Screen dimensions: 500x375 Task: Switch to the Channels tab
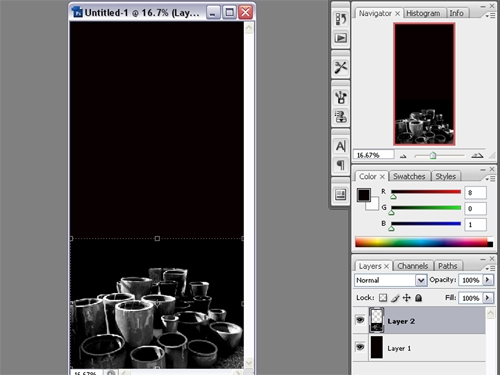(413, 266)
